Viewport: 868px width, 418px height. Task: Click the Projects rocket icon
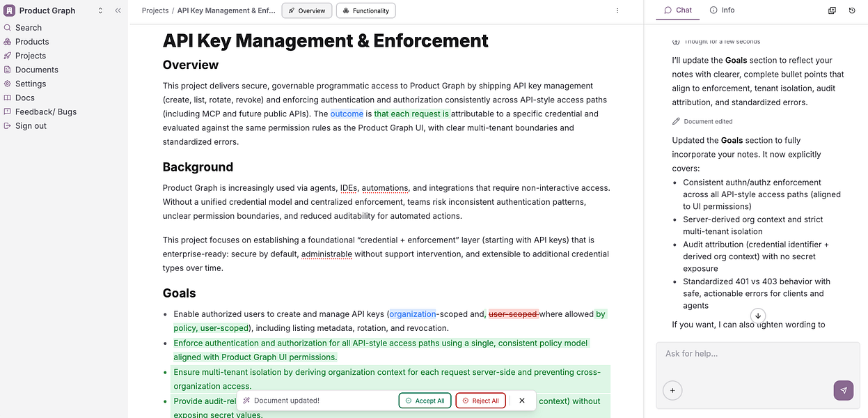8,56
